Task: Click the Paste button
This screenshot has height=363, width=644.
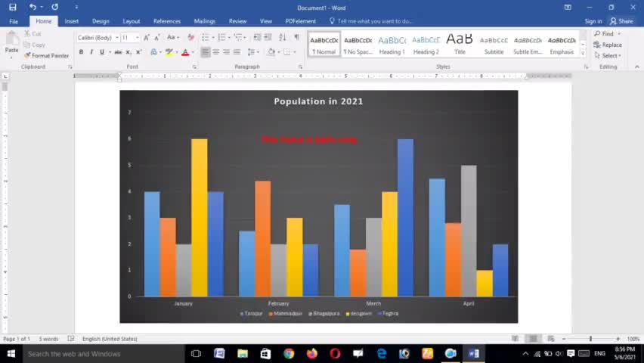Action: [x=11, y=45]
